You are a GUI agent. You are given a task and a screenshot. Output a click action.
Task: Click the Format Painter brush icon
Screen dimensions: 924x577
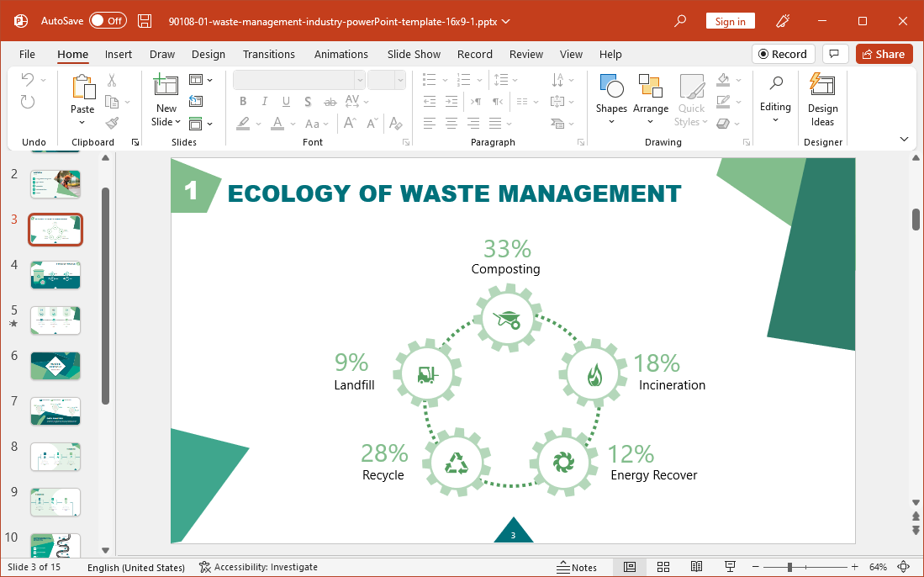(112, 123)
